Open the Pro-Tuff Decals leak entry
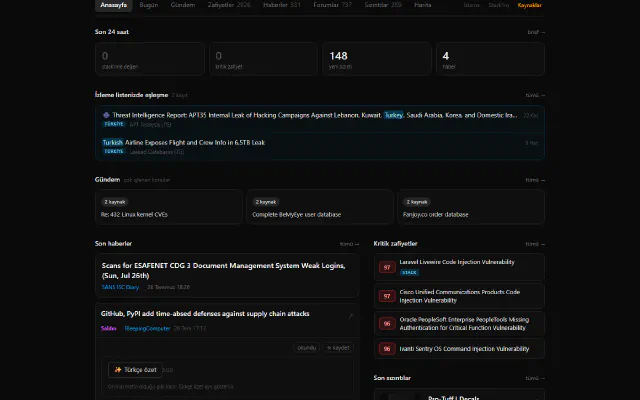This screenshot has width=640, height=400. 459,395
